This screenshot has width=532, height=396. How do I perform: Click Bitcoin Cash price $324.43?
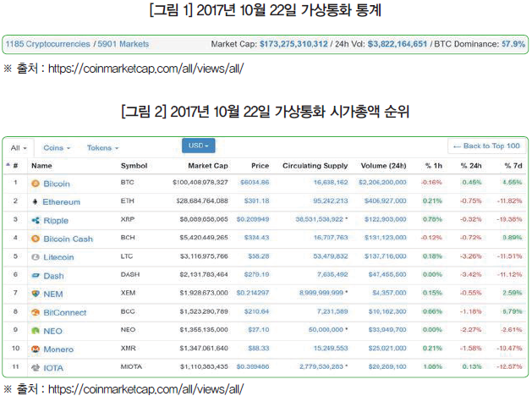click(257, 238)
